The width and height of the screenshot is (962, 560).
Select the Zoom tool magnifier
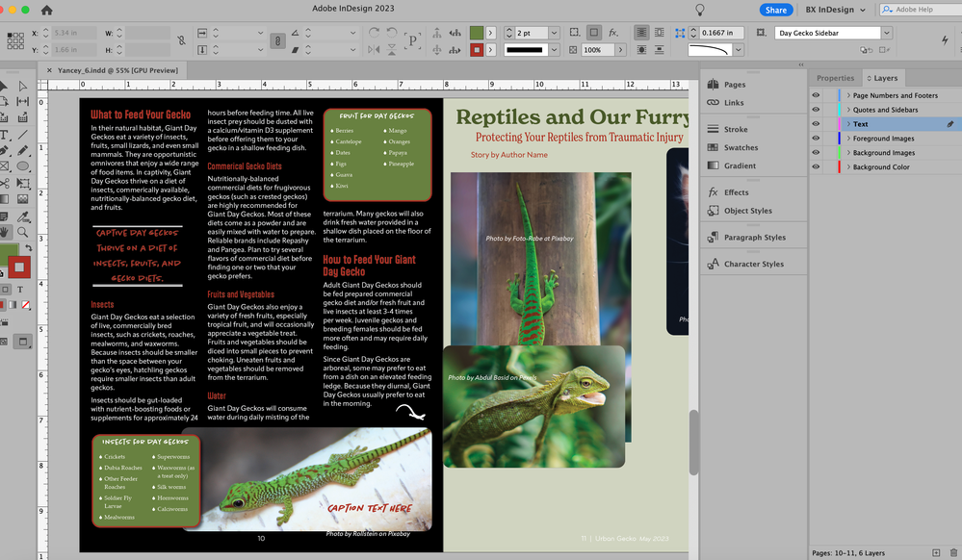20,232
